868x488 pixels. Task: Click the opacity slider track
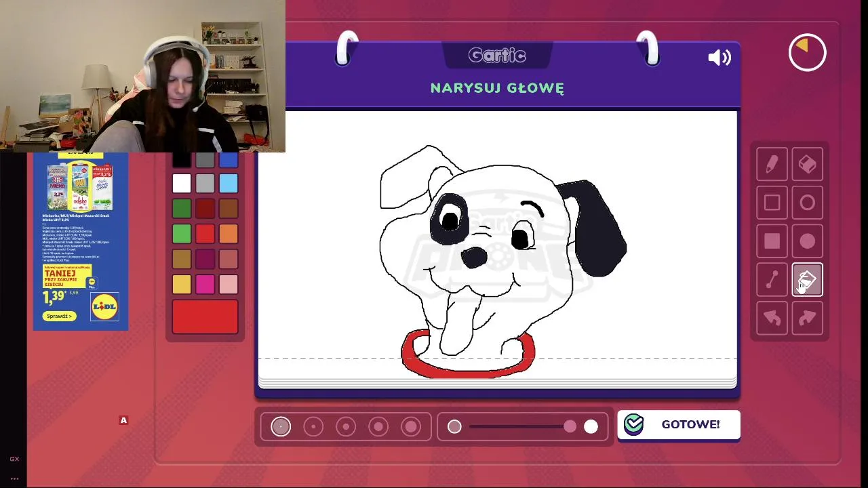(519, 426)
